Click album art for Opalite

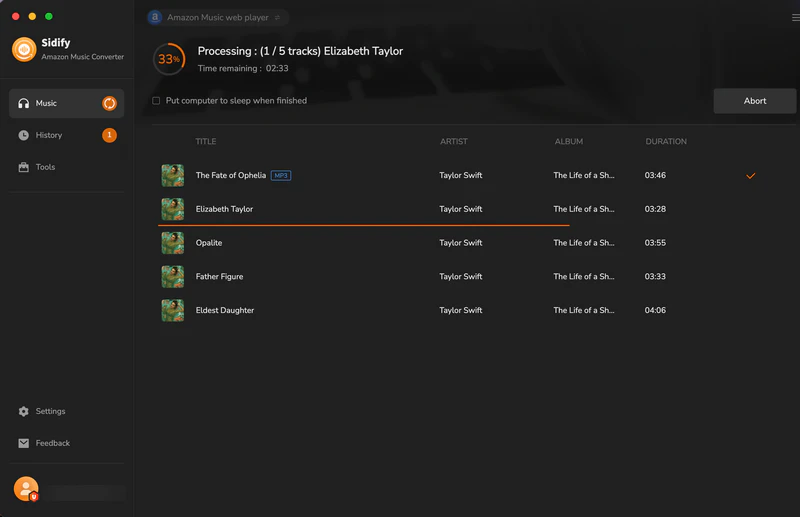pos(172,243)
